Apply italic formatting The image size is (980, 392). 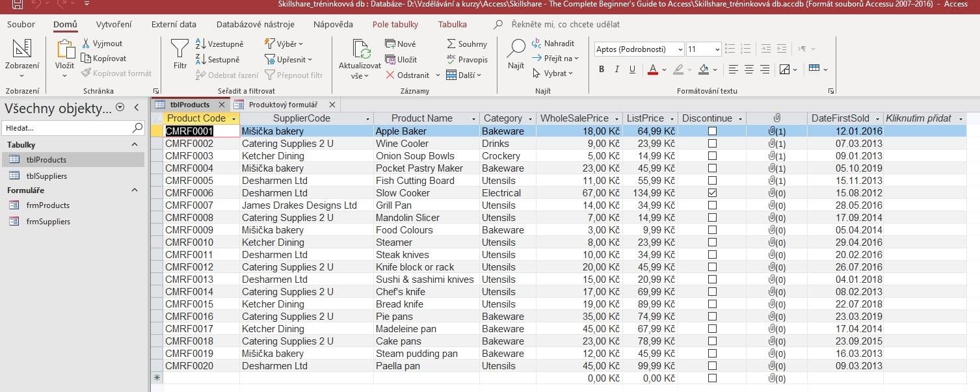(616, 69)
